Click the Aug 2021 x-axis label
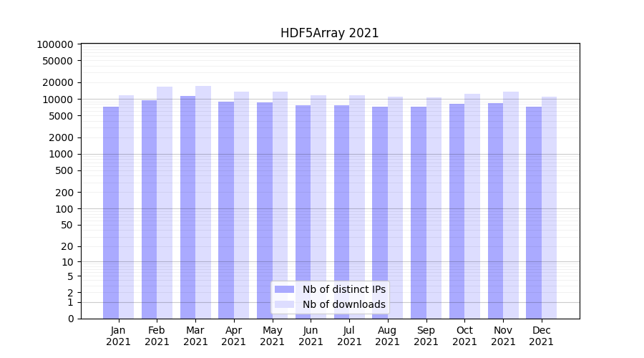The height and width of the screenshot is (358, 644). pyautogui.click(x=387, y=337)
